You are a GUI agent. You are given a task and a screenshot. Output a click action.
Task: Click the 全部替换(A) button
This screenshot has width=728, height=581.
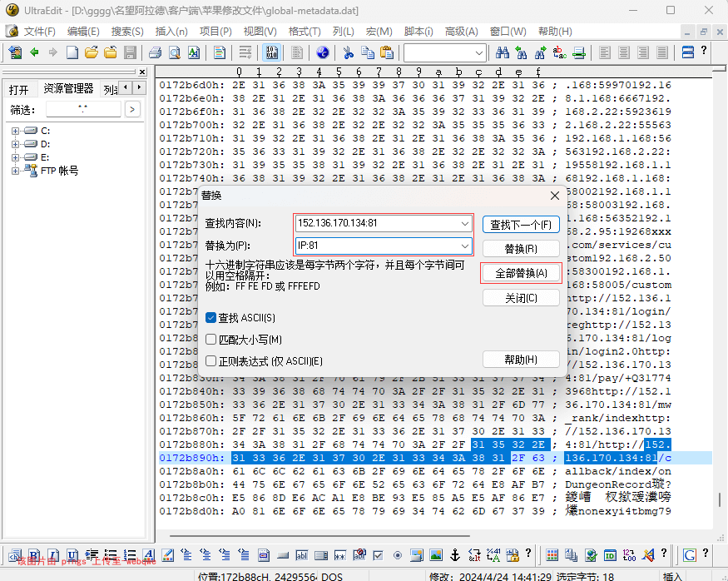pyautogui.click(x=521, y=273)
